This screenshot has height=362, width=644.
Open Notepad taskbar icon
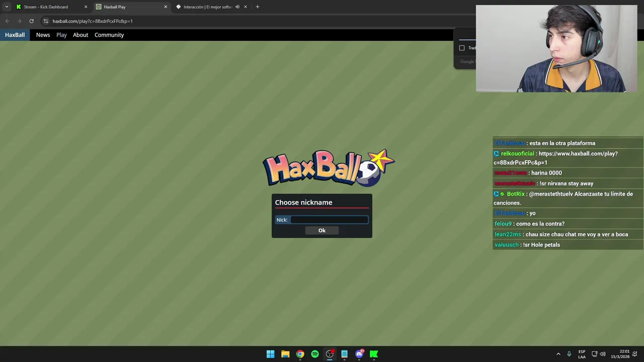tap(344, 354)
